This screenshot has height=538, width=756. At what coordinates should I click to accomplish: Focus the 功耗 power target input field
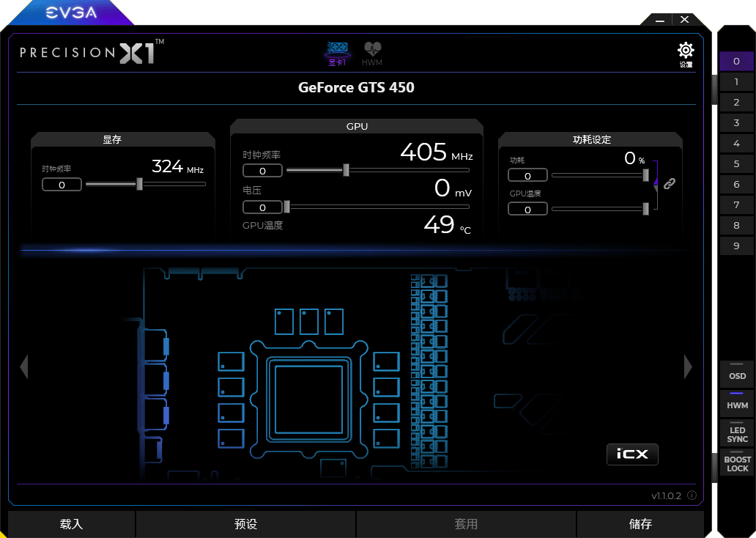527,176
